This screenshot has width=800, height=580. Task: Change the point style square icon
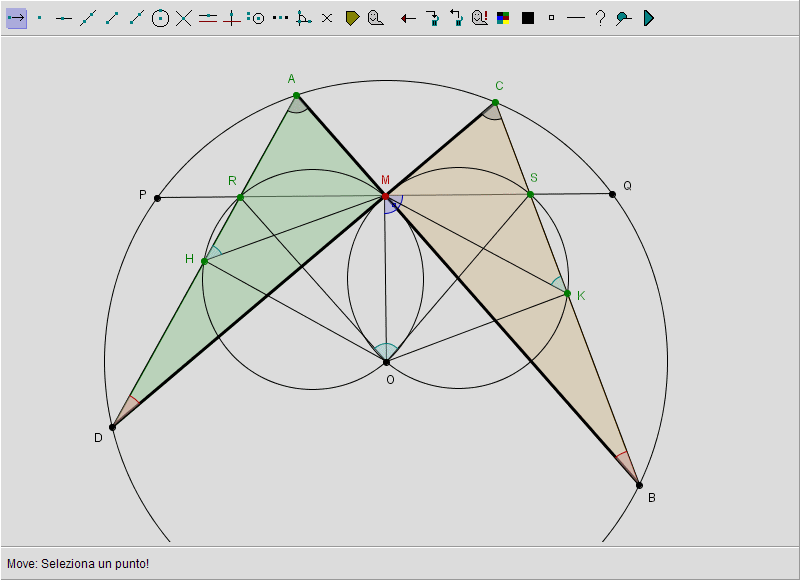551,18
